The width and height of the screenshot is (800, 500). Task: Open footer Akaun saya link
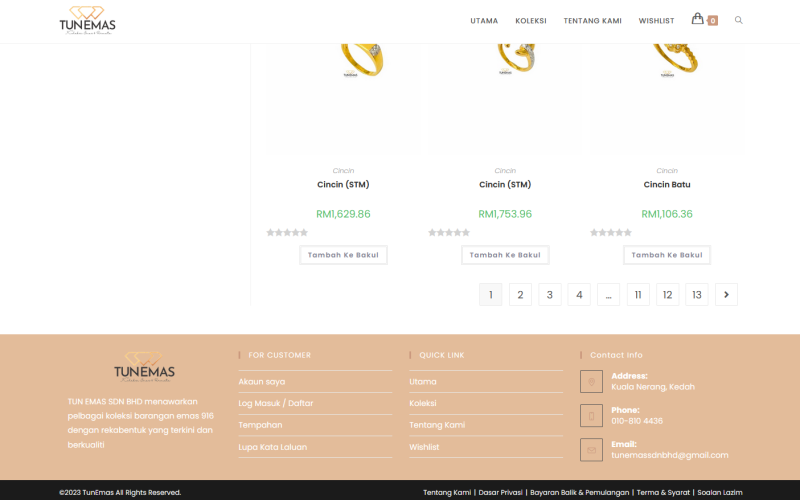(x=262, y=382)
